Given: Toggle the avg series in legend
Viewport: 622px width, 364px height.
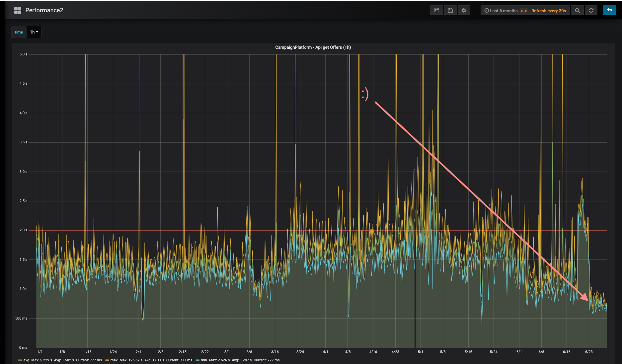Looking at the screenshot, I should click(26, 360).
